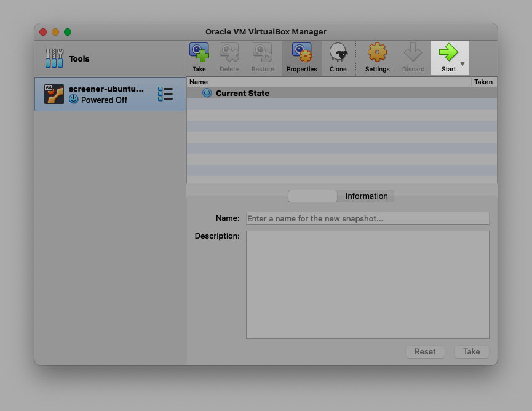
Task: Toggle the snapshot Properties pane icon
Action: click(x=301, y=54)
